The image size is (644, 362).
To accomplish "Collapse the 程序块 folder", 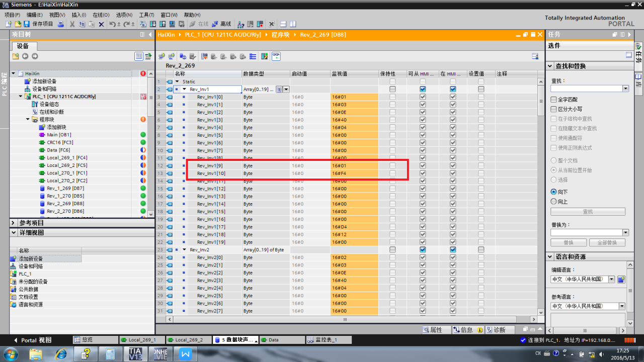I will click(28, 119).
